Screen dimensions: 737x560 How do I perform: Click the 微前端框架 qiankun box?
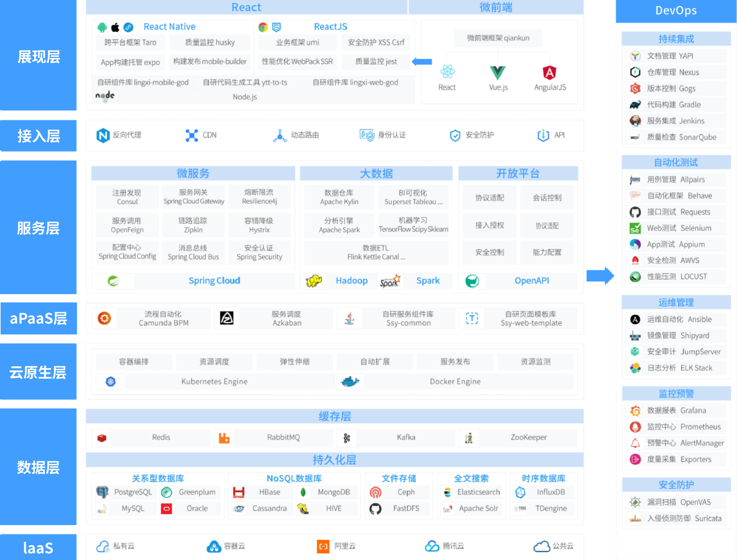(498, 38)
